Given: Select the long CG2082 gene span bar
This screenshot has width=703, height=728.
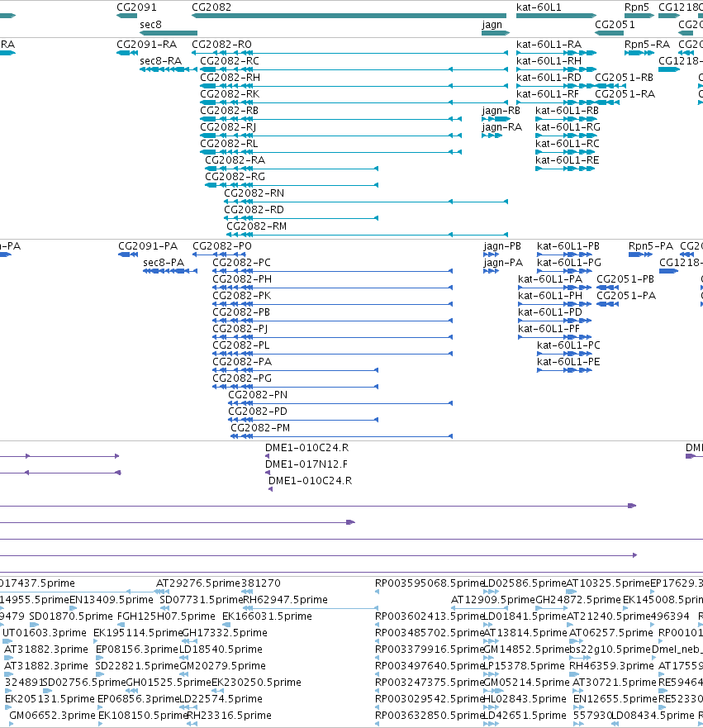Looking at the screenshot, I should [x=349, y=16].
